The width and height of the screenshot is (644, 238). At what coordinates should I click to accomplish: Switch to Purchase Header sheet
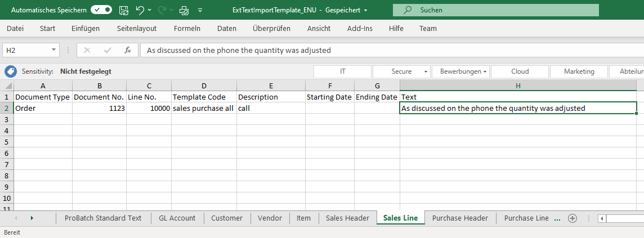(x=460, y=218)
